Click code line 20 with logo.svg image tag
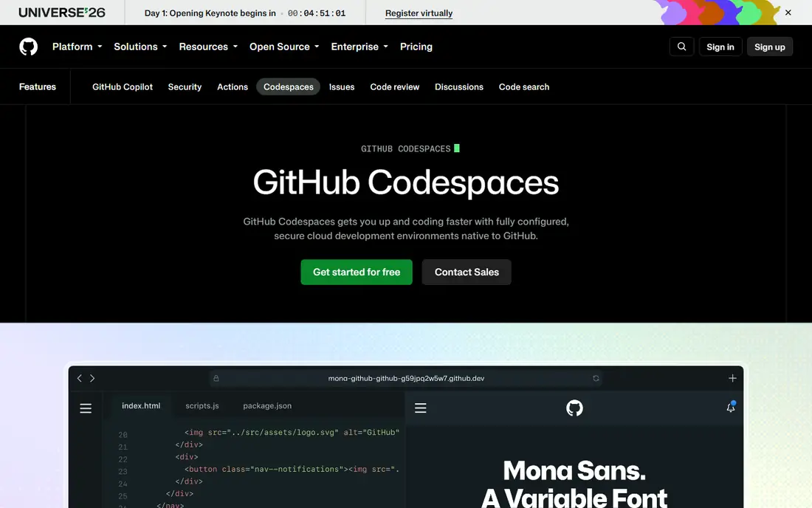 point(292,433)
